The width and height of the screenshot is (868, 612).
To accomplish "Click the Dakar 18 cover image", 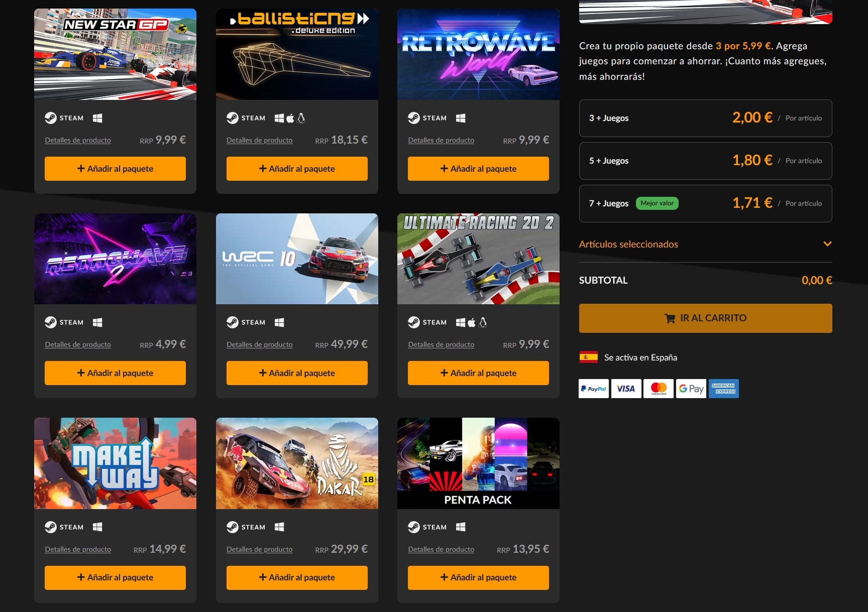I will [297, 463].
